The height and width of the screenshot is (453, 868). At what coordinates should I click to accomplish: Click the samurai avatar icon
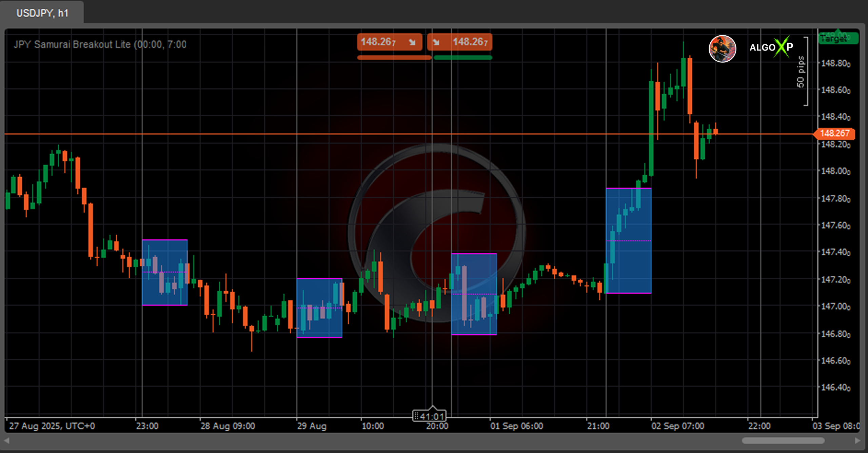tap(722, 49)
